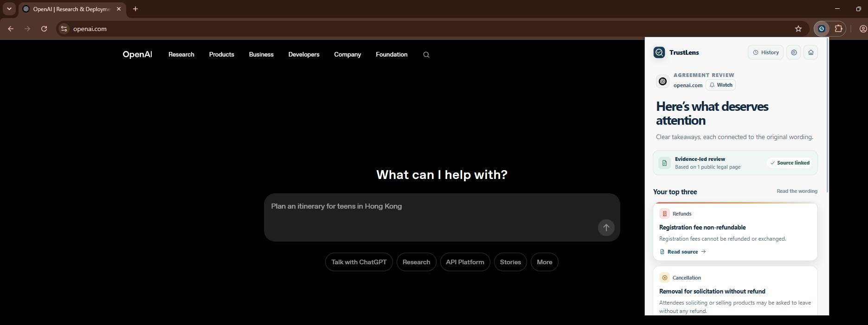
Task: Click the Watch button for openai.com
Action: tap(720, 85)
